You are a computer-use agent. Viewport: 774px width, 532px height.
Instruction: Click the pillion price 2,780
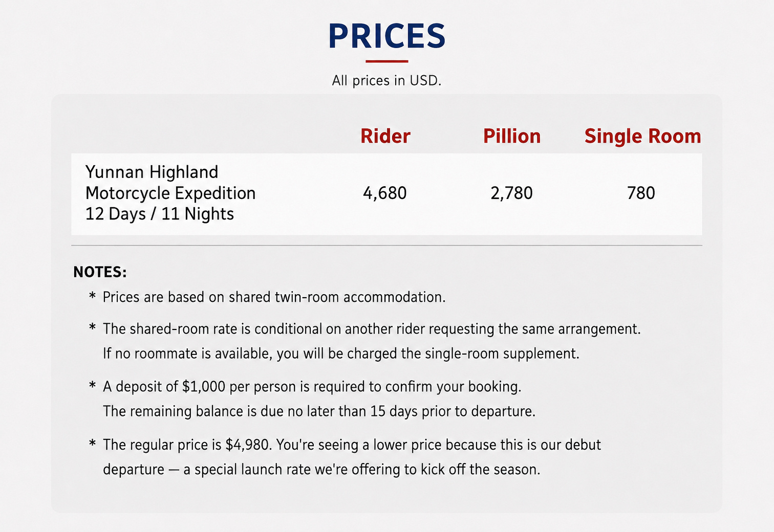click(x=512, y=193)
